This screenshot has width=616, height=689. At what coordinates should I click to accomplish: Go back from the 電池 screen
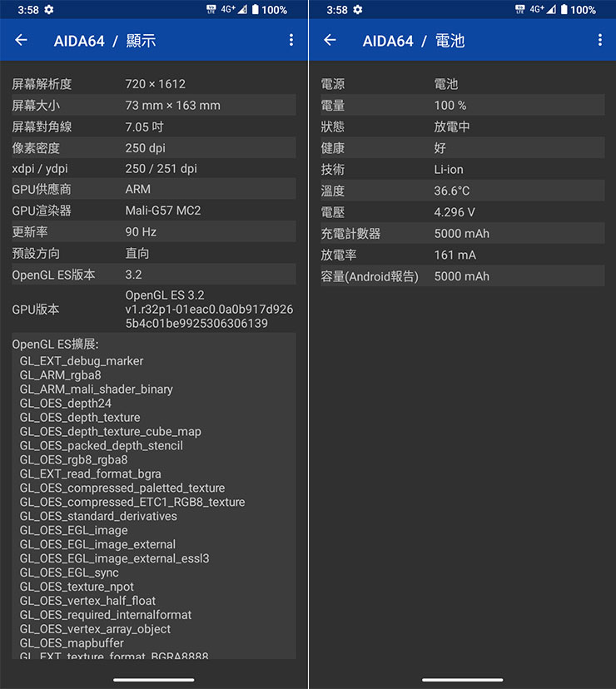tap(330, 41)
